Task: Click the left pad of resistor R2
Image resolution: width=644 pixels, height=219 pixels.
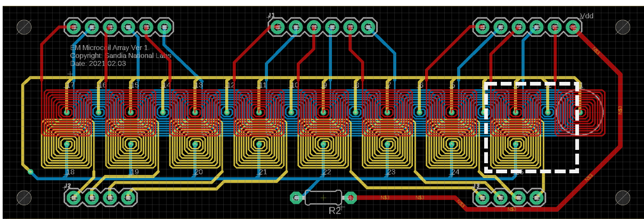Action: pyautogui.click(x=296, y=198)
